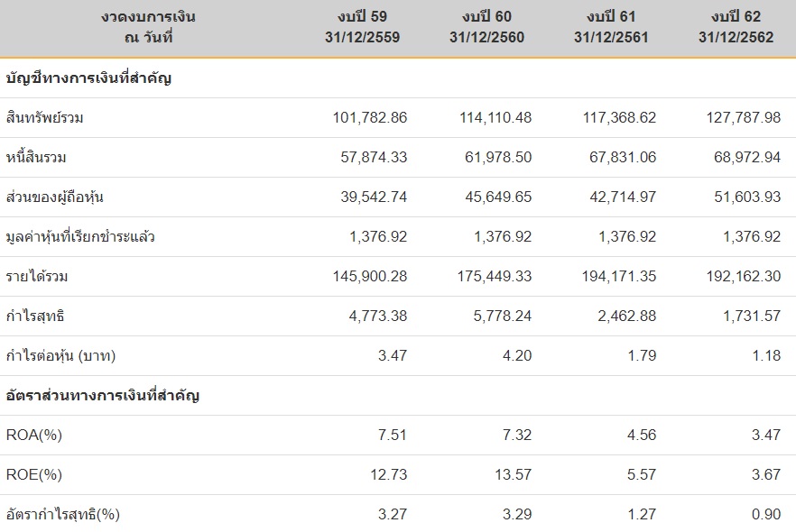This screenshot has height=532, width=796.
Task: Select the กำไรสุทธิ row label
Action: pos(35,316)
